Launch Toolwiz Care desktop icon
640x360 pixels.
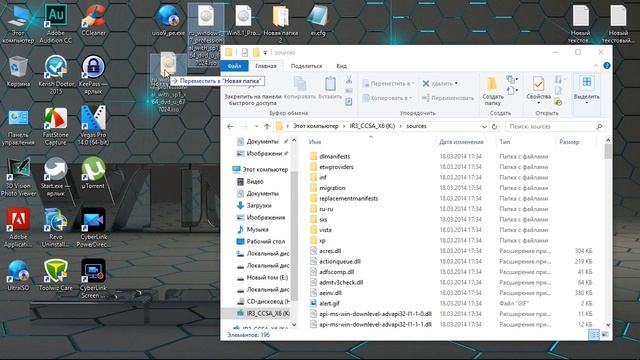pos(56,275)
